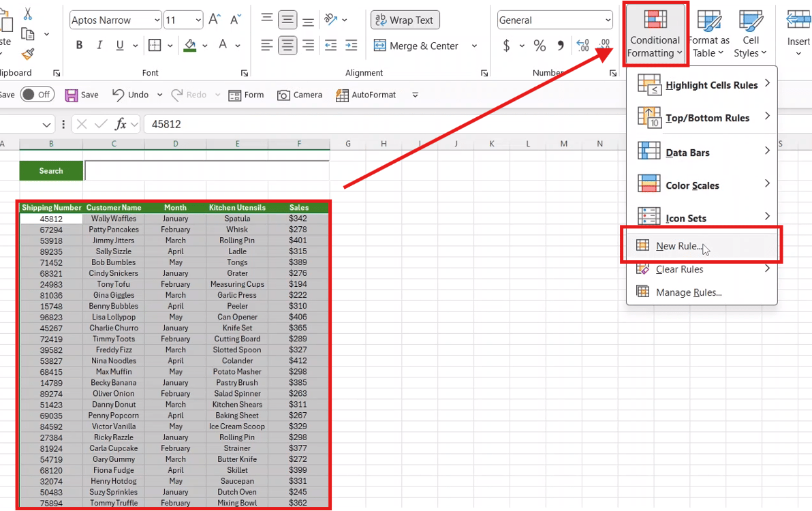Apply Comma Style format

click(x=561, y=46)
